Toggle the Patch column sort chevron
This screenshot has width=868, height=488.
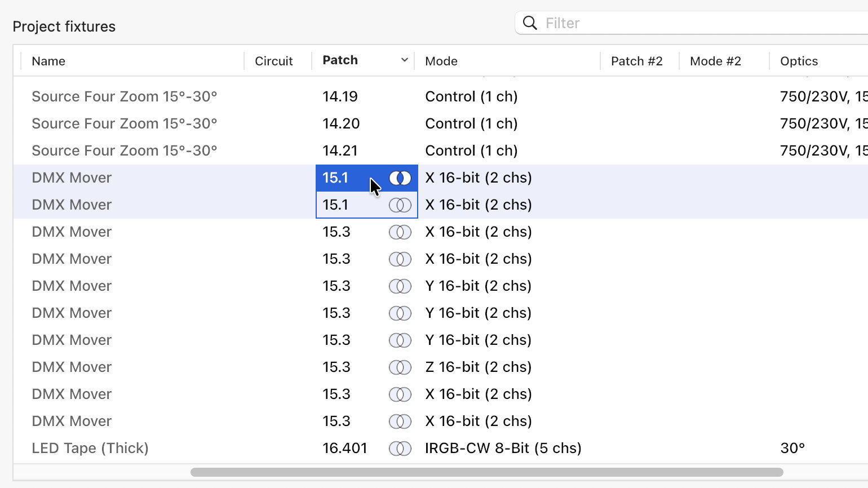(x=404, y=60)
